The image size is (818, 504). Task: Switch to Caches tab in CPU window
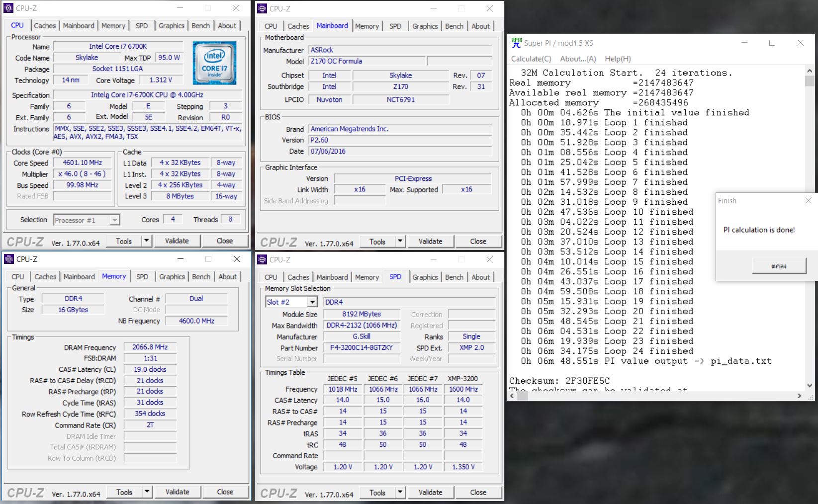(x=45, y=25)
